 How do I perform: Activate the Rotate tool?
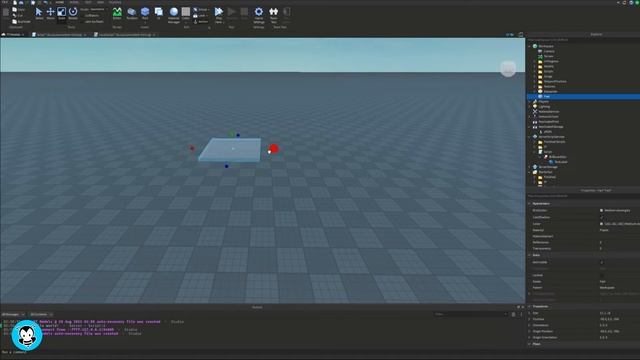tap(73, 13)
